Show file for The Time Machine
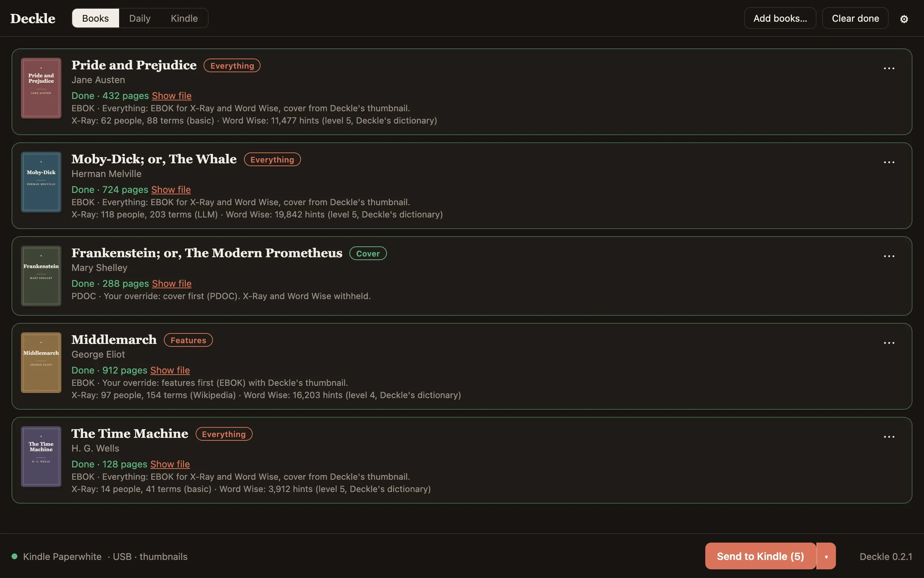The height and width of the screenshot is (578, 924). [x=170, y=464]
